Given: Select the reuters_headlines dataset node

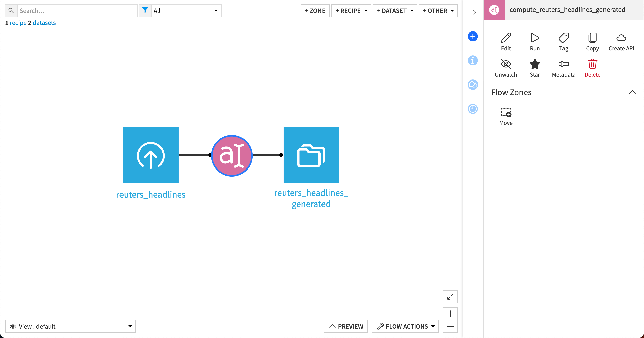Looking at the screenshot, I should click(x=150, y=155).
